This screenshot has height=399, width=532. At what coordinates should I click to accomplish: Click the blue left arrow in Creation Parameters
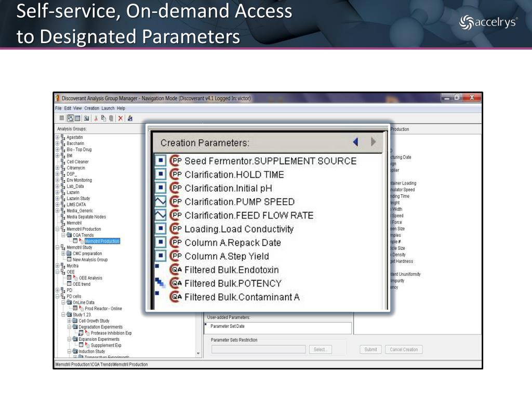355,142
